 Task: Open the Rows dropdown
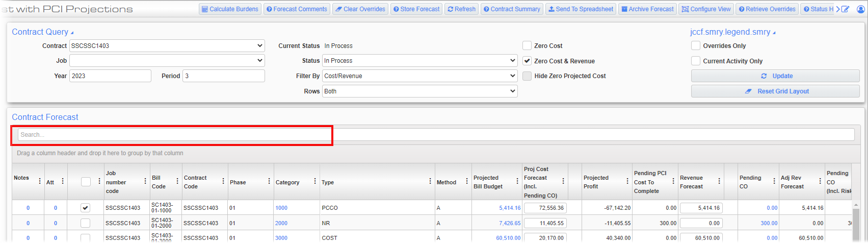coord(420,91)
